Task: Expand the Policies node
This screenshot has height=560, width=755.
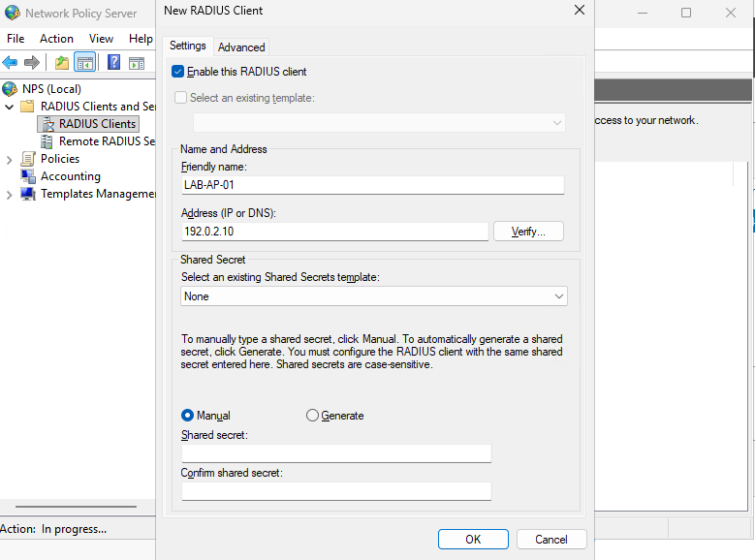Action: 9,160
